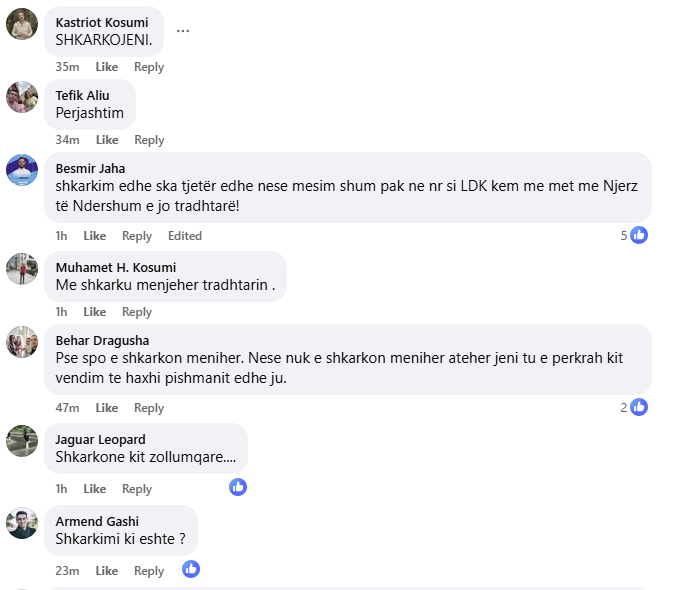Click the like reaction icon on Jaguar Leopard's comment
The width and height of the screenshot is (673, 590).
238,487
